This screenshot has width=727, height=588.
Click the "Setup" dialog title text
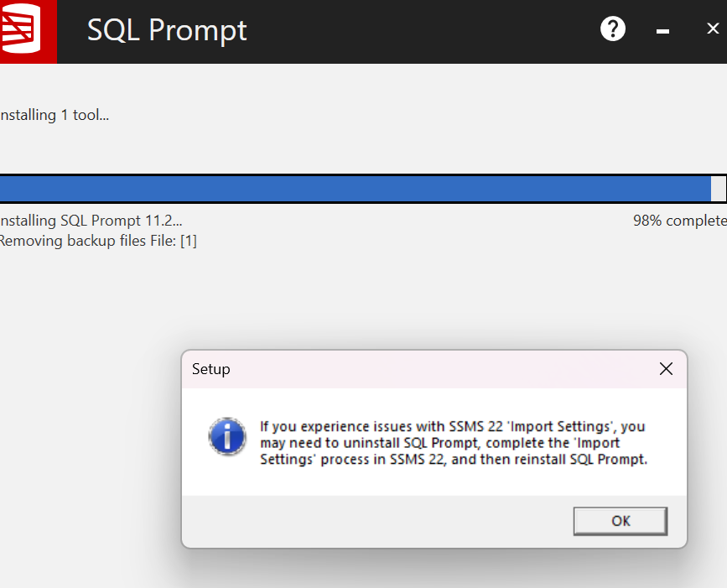pyautogui.click(x=211, y=369)
